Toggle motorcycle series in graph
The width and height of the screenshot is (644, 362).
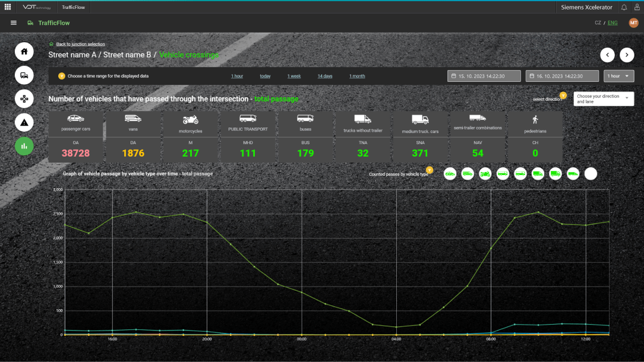tap(485, 174)
